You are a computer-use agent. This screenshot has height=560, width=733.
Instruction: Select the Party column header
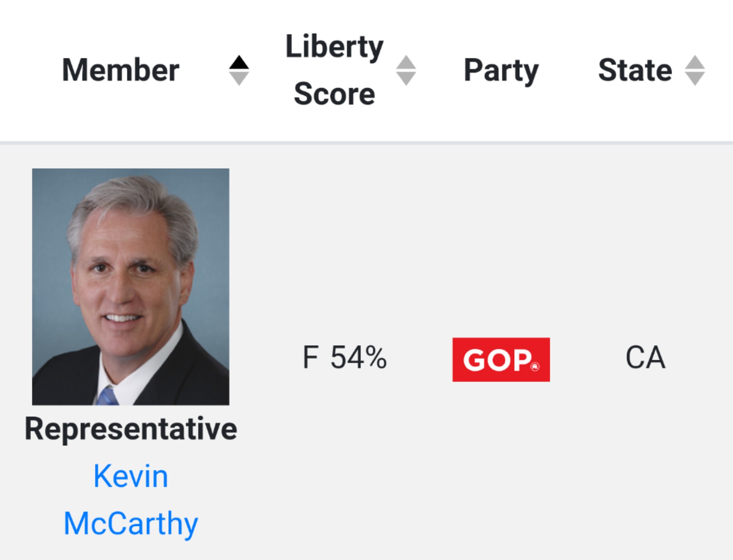click(x=501, y=70)
